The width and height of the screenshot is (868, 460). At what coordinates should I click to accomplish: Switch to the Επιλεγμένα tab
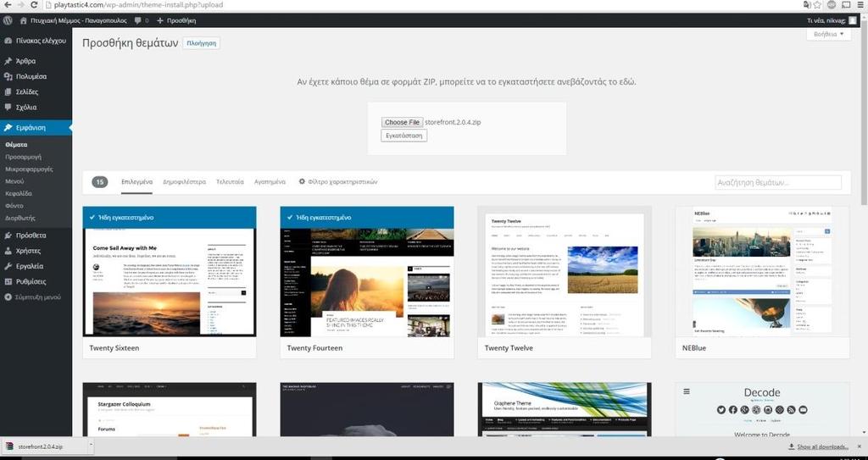click(136, 181)
